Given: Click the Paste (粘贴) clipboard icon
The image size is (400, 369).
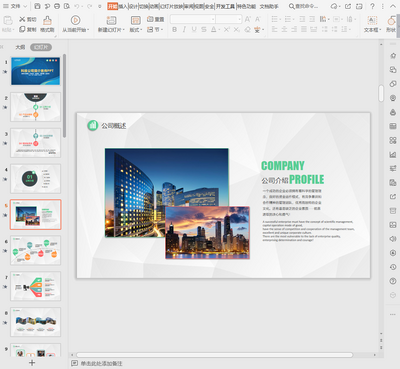Looking at the screenshot, I should coord(8,20).
